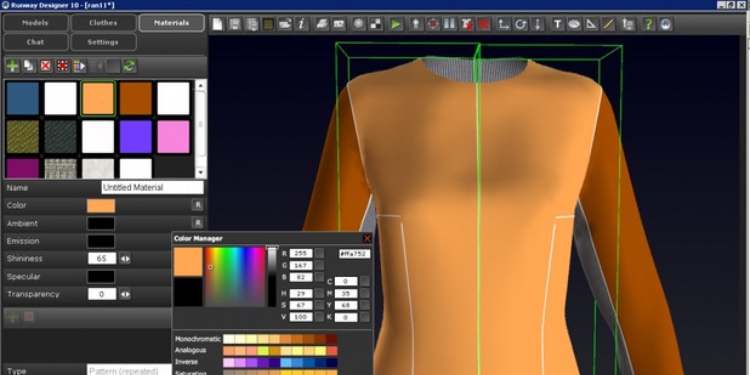Select the olive striped material thumbnail

(x=22, y=137)
